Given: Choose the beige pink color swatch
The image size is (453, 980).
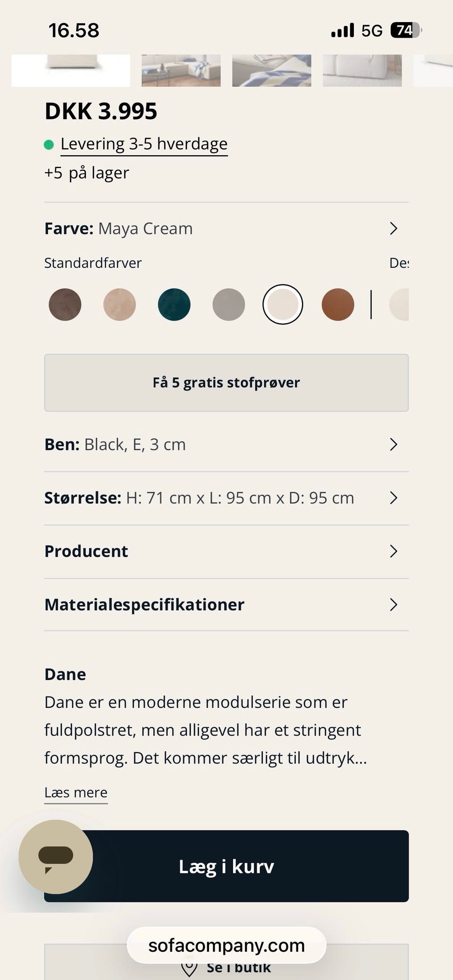Looking at the screenshot, I should 119,305.
